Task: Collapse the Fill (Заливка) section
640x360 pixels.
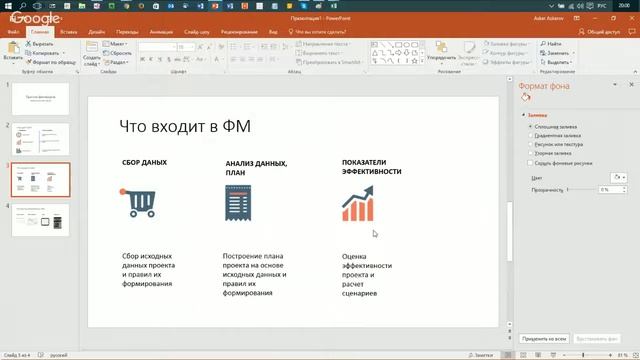Action: [x=524, y=115]
